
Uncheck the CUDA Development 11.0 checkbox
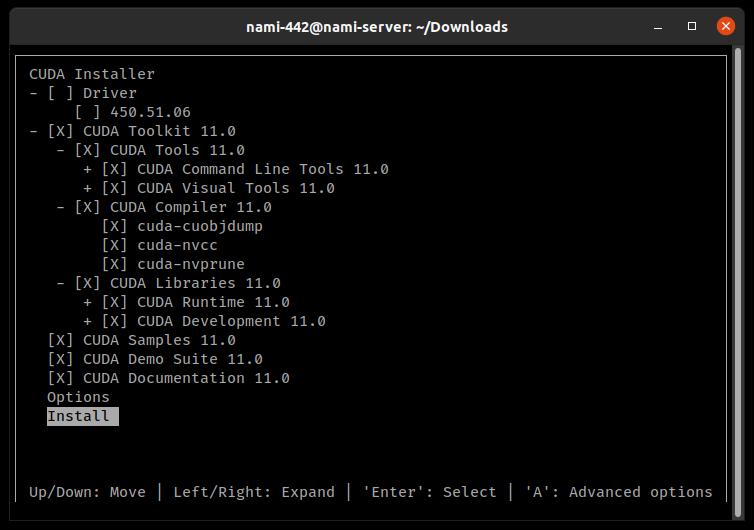click(114, 321)
